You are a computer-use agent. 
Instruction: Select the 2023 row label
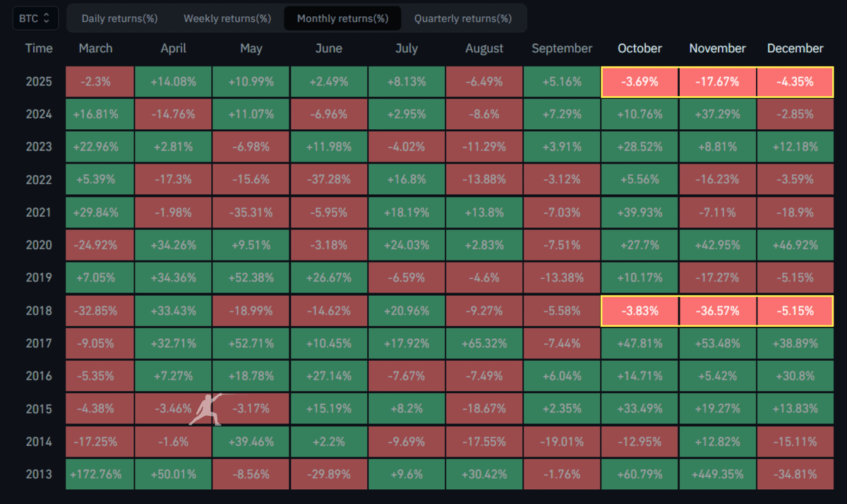coord(39,147)
